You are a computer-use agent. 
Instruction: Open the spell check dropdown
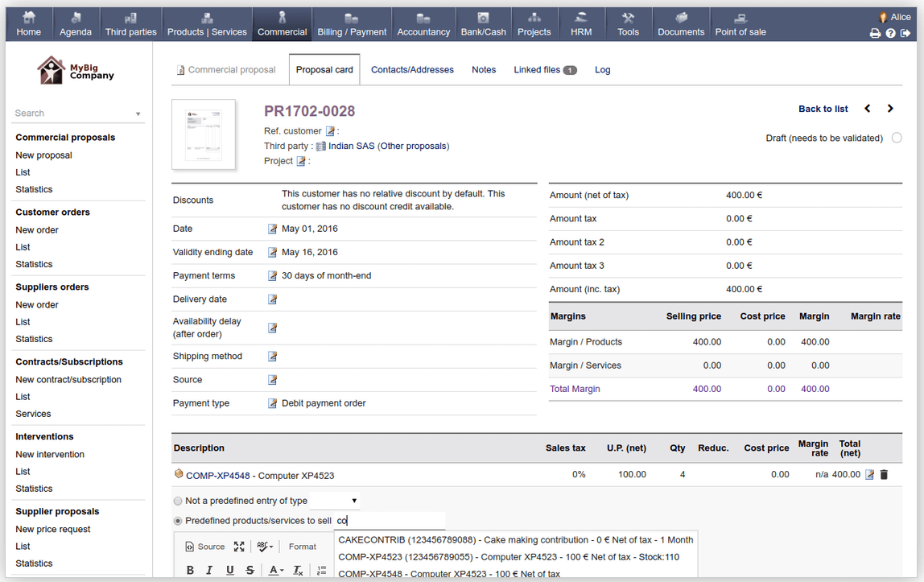point(265,547)
